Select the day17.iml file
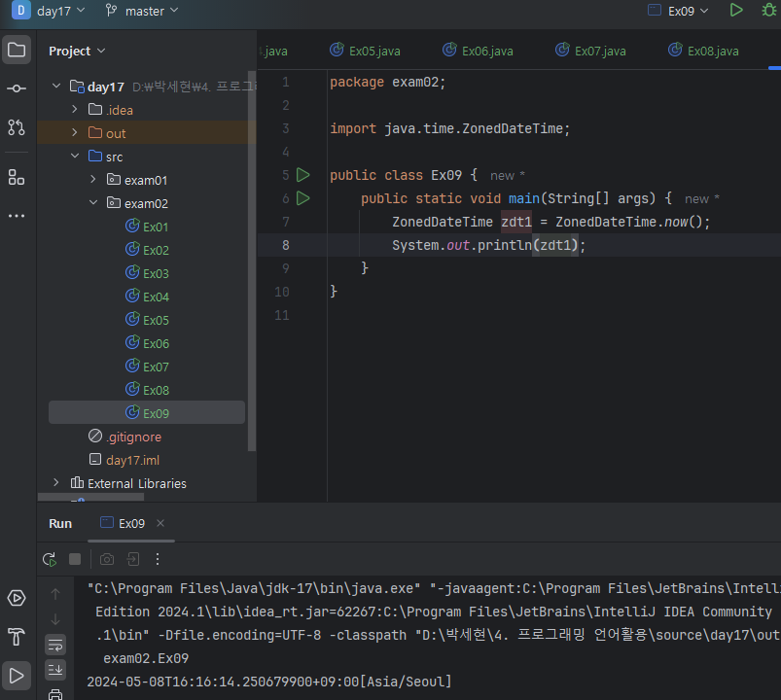Viewport: 781px width, 700px height. pyautogui.click(x=124, y=460)
